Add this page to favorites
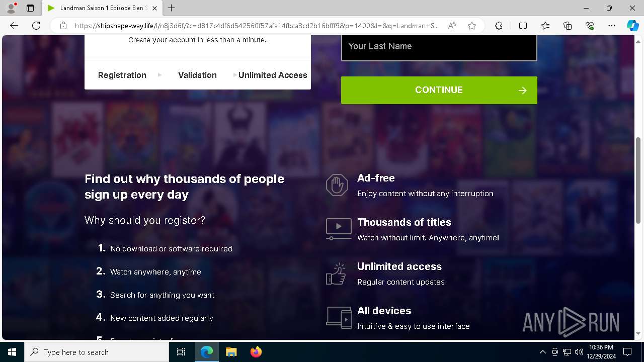The height and width of the screenshot is (362, 644). (x=472, y=26)
